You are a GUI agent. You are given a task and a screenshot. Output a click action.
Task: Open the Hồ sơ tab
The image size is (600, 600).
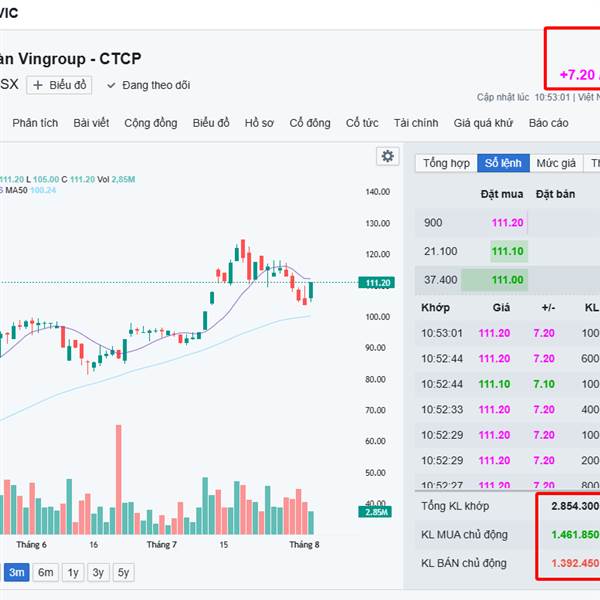[x=259, y=123]
